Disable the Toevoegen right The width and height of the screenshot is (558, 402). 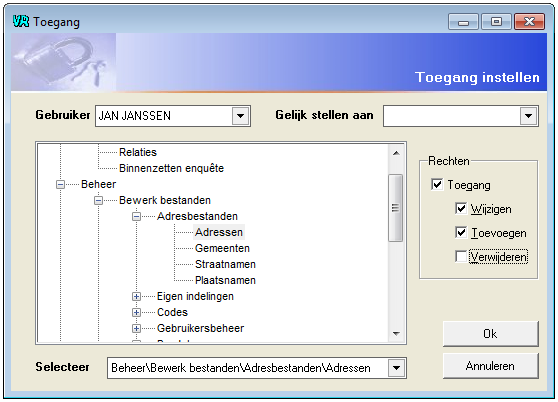tap(461, 233)
